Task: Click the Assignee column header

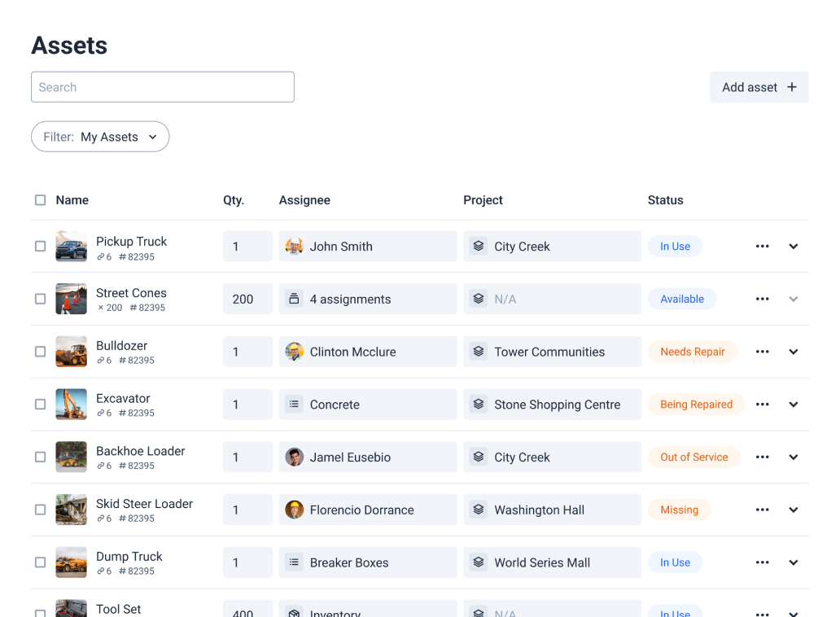Action: pos(304,200)
